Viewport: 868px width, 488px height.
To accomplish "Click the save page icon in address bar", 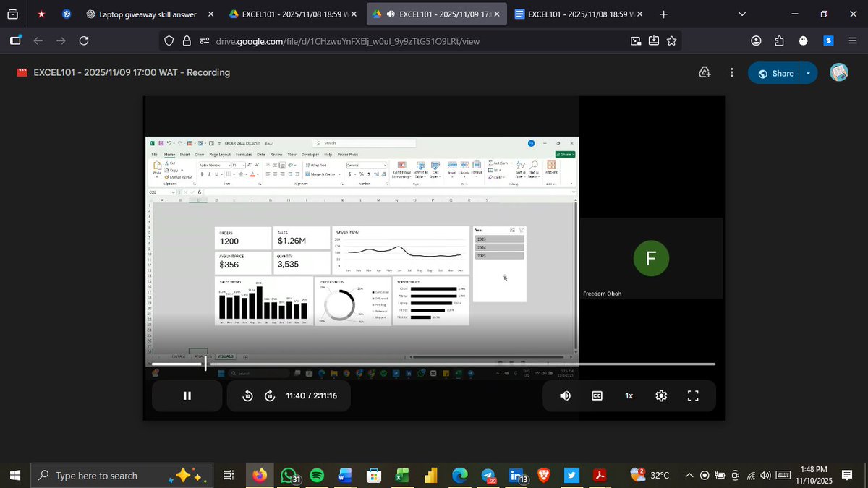I will pos(654,41).
